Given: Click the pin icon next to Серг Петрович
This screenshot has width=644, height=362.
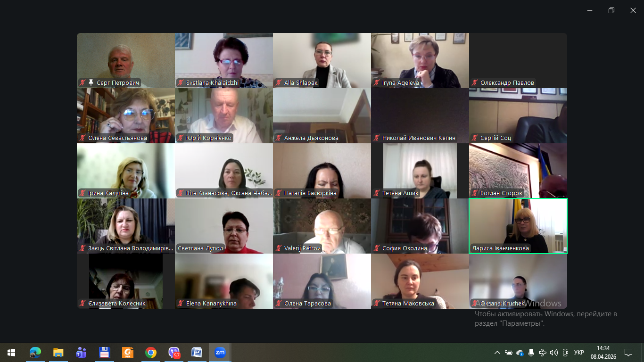Looking at the screenshot, I should coord(91,83).
